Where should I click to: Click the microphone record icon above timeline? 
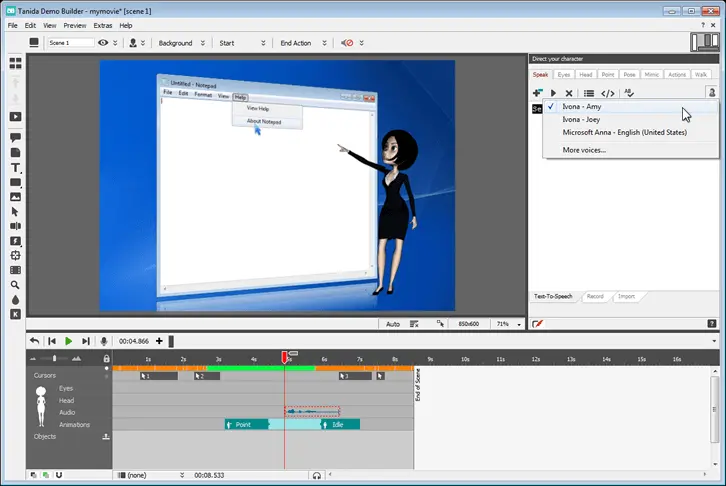point(104,341)
